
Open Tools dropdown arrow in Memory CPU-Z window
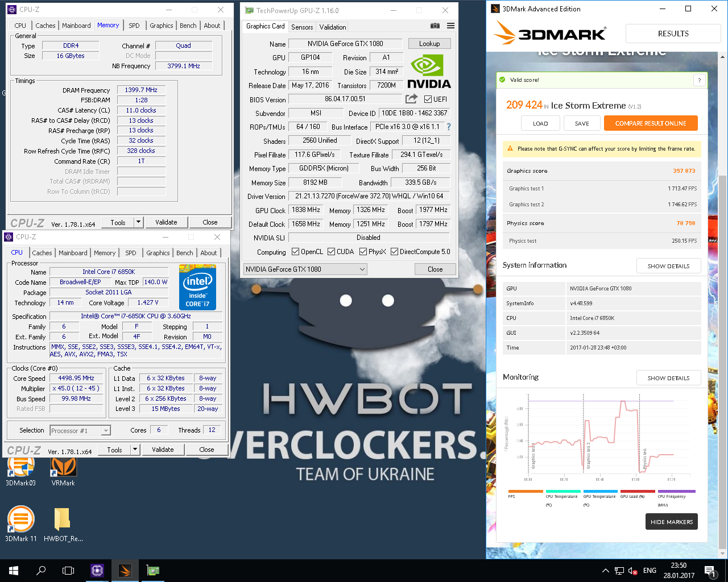[x=138, y=222]
